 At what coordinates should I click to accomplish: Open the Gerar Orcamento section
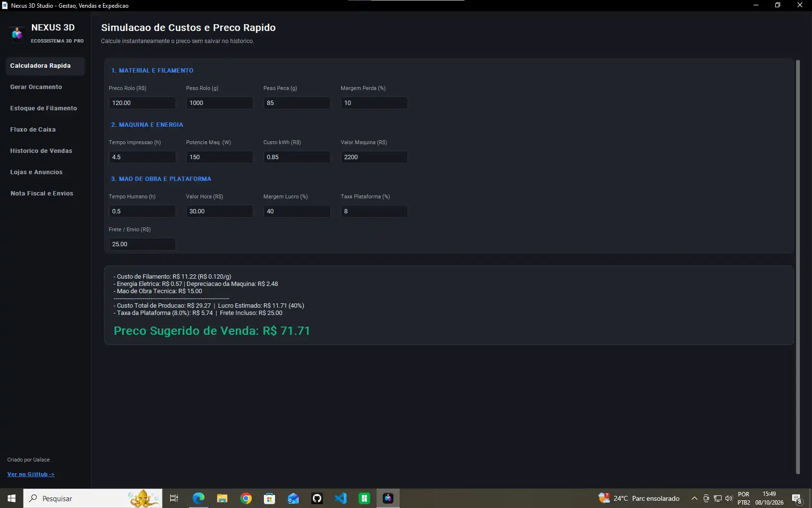[45, 87]
